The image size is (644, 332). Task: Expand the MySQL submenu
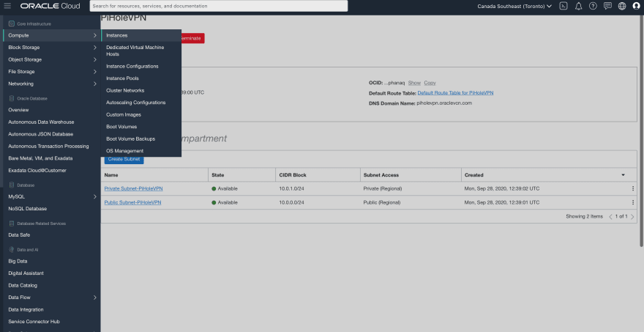[x=94, y=196]
